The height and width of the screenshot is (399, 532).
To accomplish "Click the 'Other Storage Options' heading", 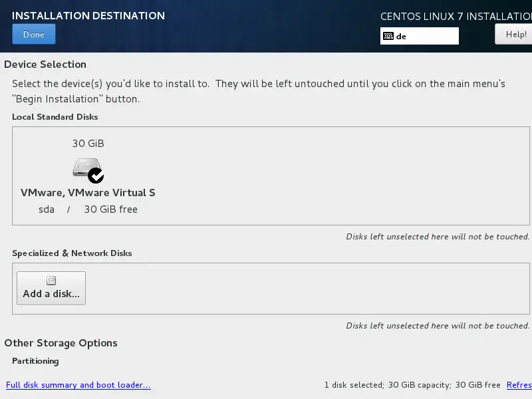I will [61, 343].
